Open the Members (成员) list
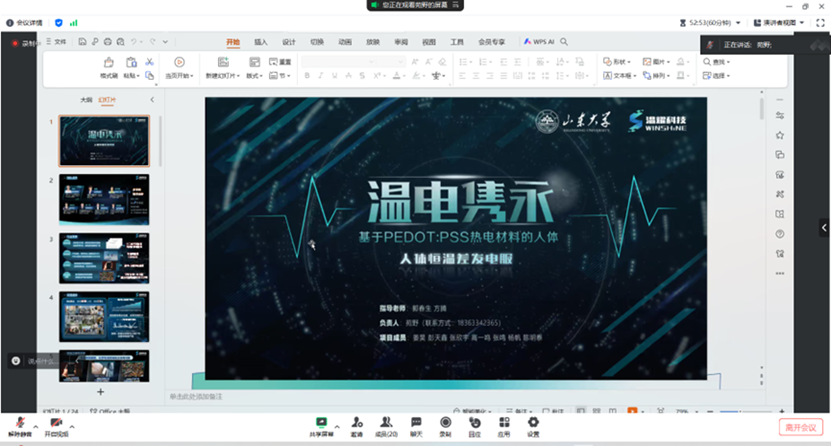 [x=384, y=425]
